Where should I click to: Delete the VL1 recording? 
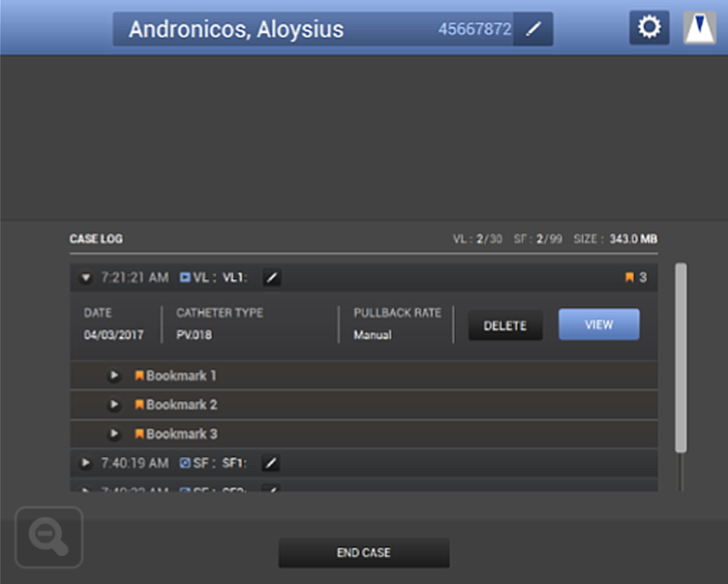pyautogui.click(x=505, y=325)
